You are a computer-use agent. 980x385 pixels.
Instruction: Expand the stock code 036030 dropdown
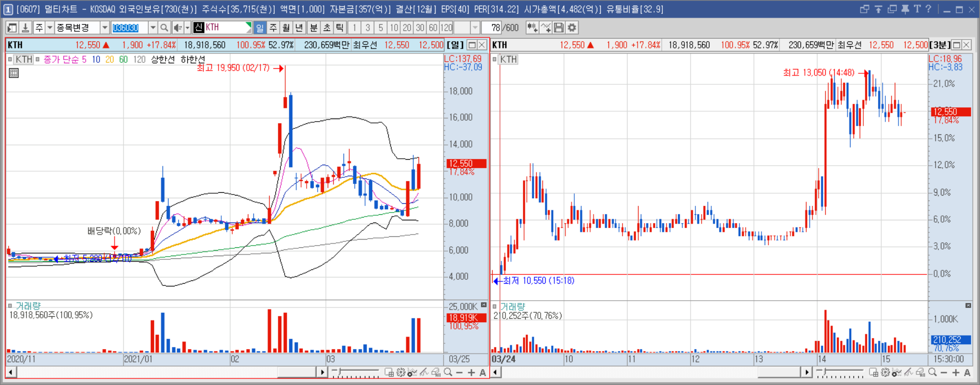[x=153, y=28]
